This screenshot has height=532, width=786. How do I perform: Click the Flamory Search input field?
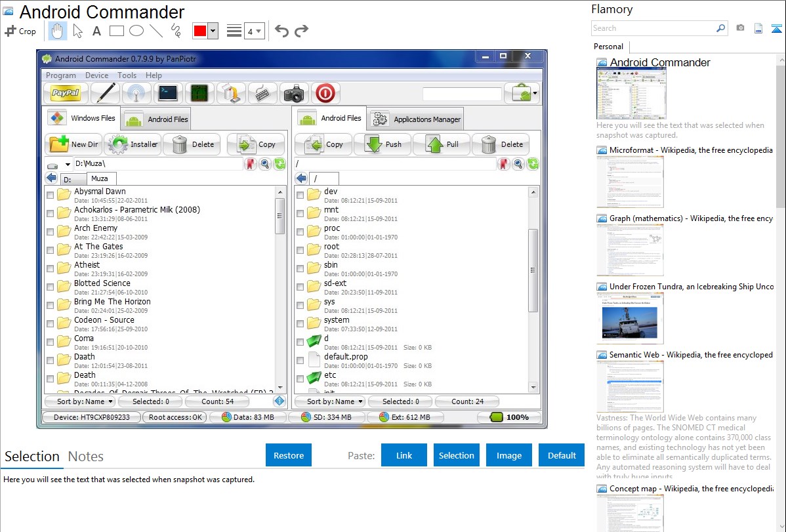(653, 28)
